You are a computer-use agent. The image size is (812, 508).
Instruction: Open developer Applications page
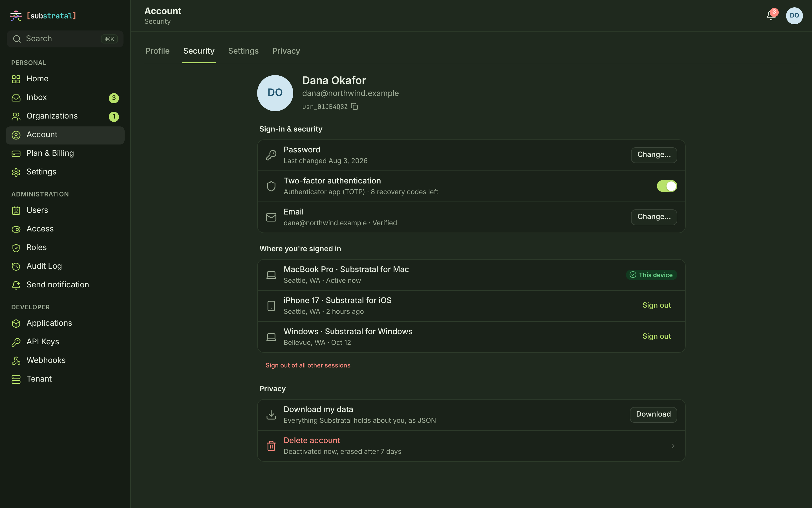(x=65, y=323)
